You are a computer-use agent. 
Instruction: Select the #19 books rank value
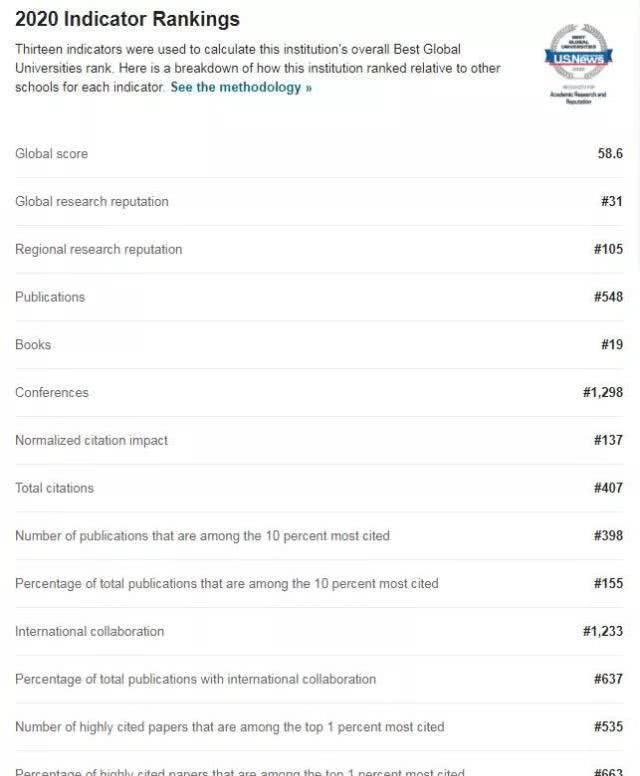[x=611, y=345]
